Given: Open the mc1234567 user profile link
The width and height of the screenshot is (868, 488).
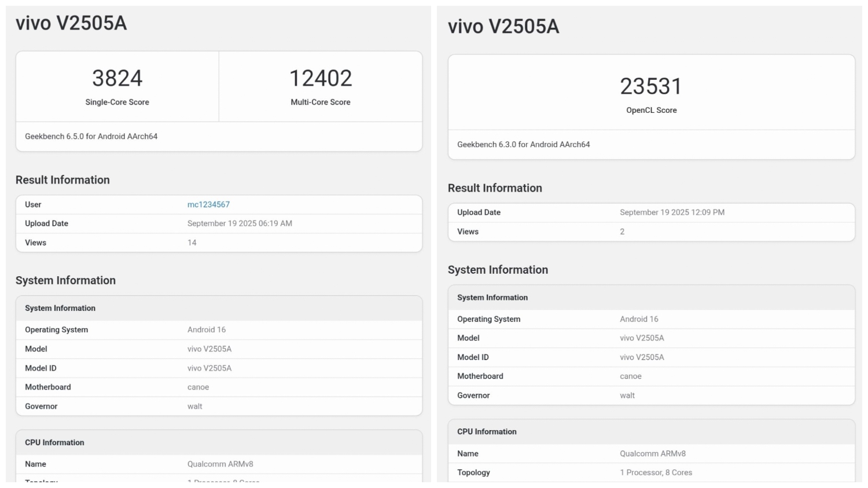Looking at the screenshot, I should tap(208, 204).
